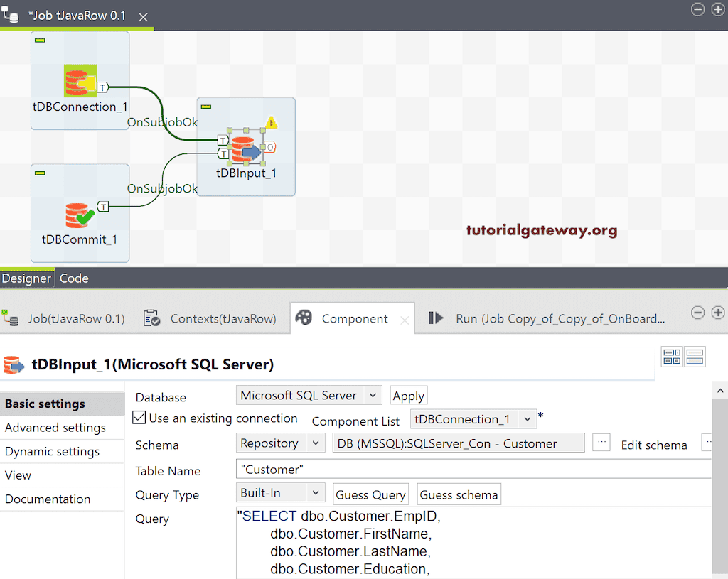
Task: Open Basic settings section
Action: pos(63,404)
